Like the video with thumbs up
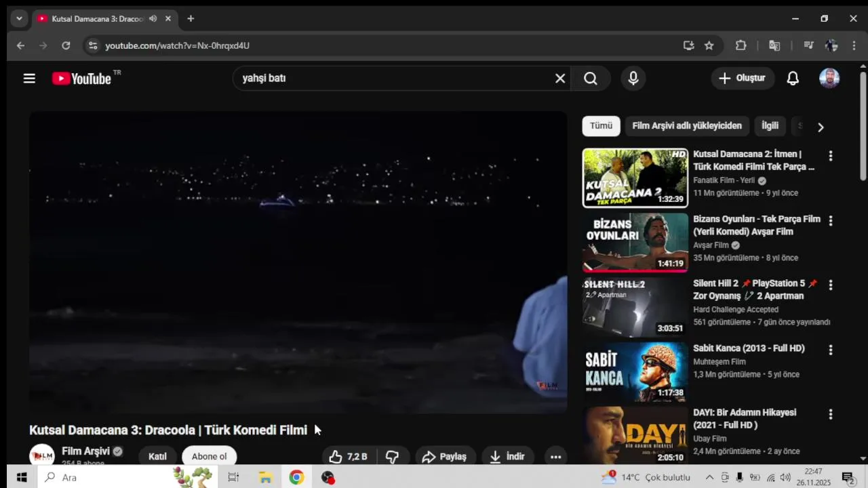Image resolution: width=868 pixels, height=488 pixels. (349, 457)
